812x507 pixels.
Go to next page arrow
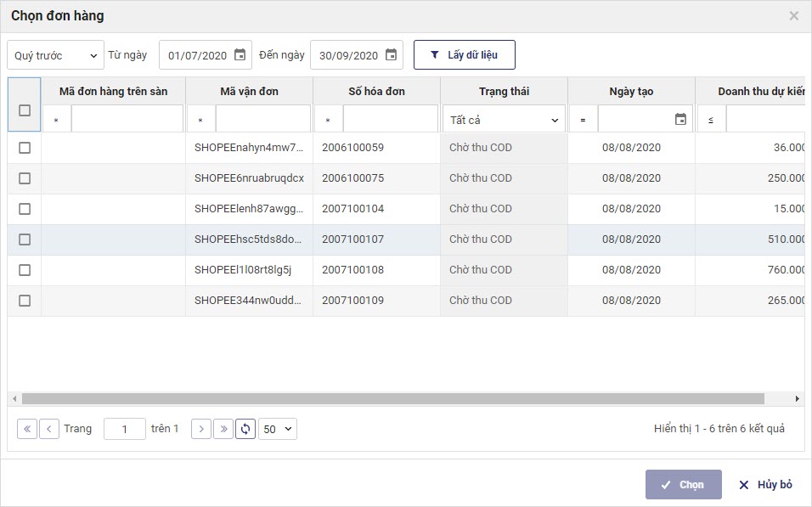[201, 429]
